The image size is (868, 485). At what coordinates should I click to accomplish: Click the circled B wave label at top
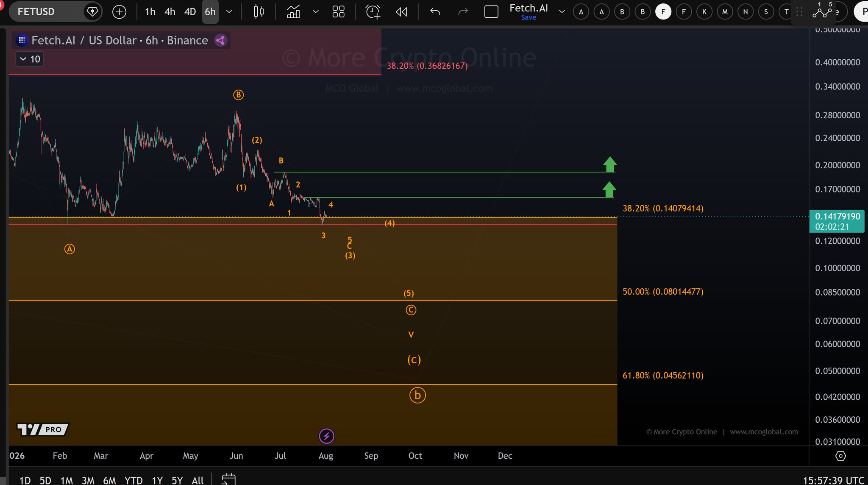click(x=238, y=95)
